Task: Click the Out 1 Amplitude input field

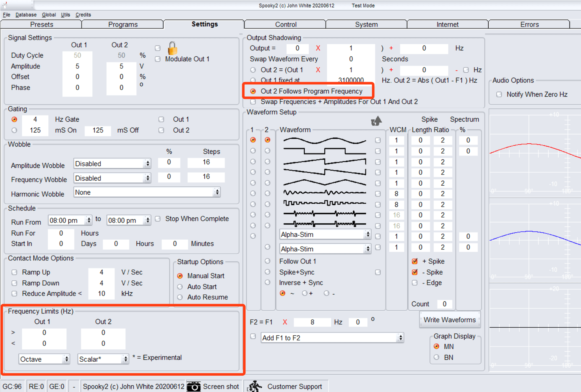Action: pos(77,66)
